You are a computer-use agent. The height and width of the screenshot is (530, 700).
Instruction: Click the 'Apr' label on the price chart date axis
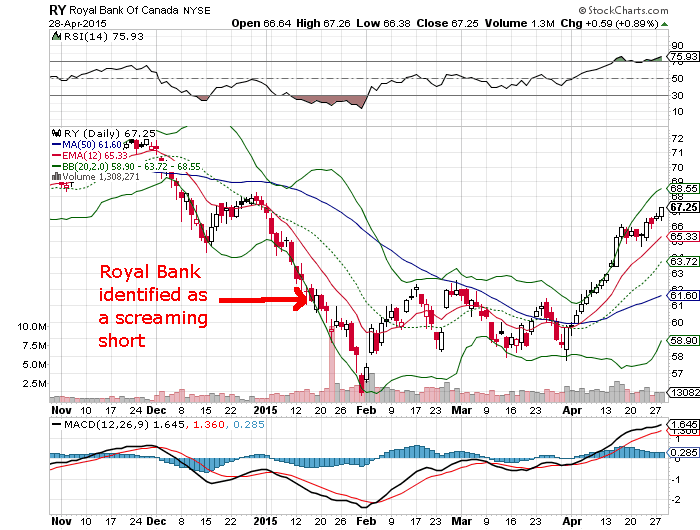pos(572,410)
